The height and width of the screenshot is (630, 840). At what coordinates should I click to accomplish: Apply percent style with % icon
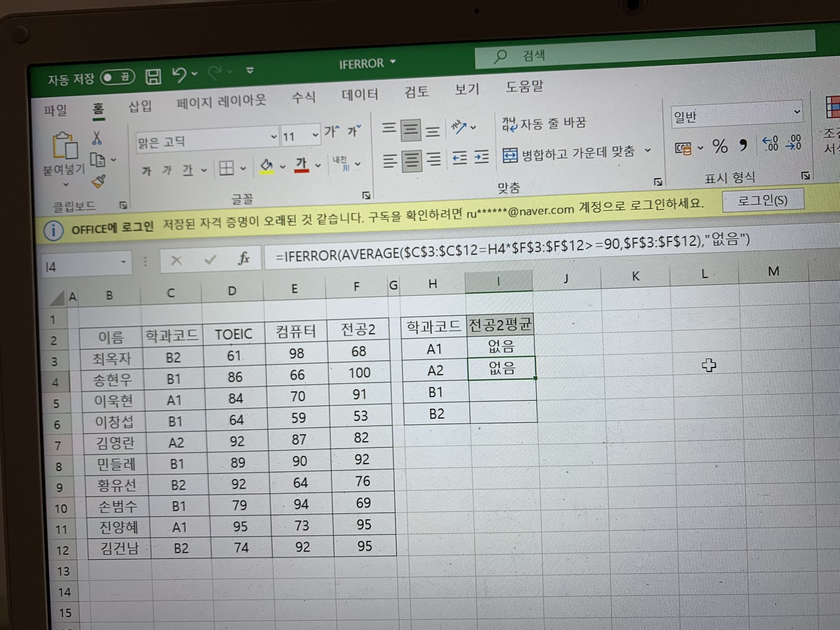[720, 146]
